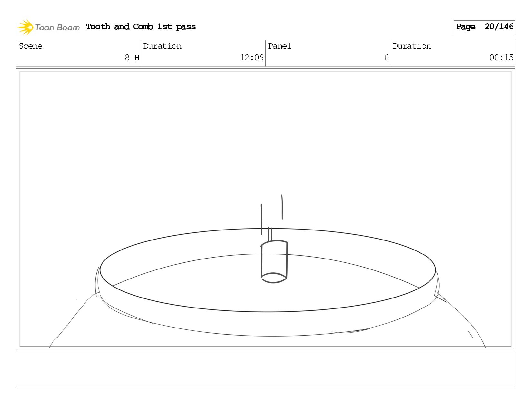This screenshot has width=532, height=411.
Task: Click the 'Scene' header label
Action: point(30,46)
